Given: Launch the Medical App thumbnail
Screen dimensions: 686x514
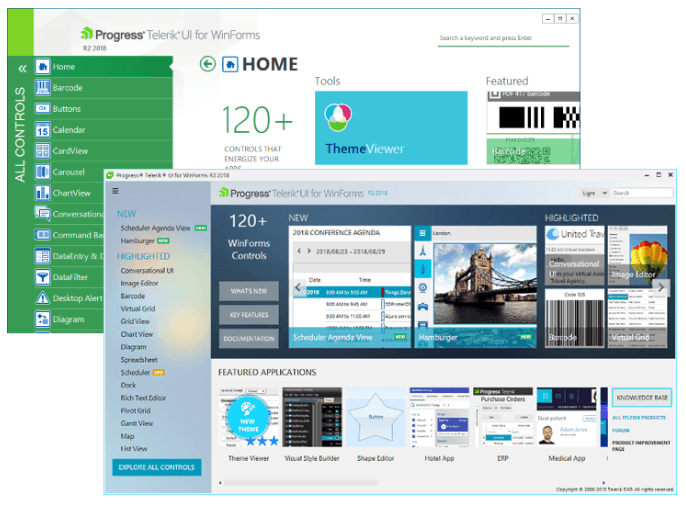Looking at the screenshot, I should tap(567, 417).
